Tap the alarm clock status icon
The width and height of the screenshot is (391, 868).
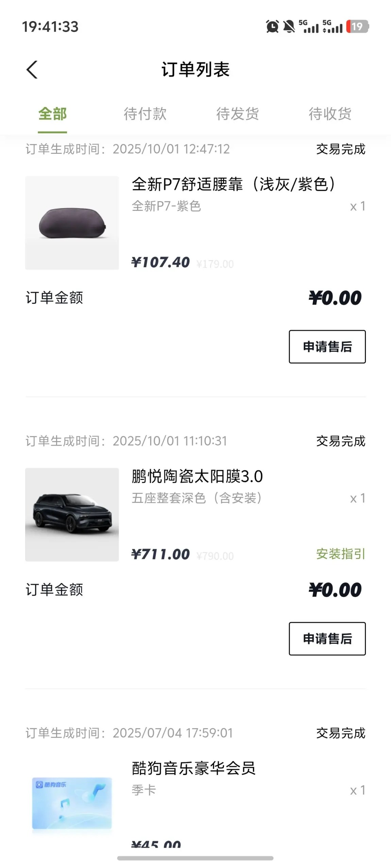tap(272, 26)
